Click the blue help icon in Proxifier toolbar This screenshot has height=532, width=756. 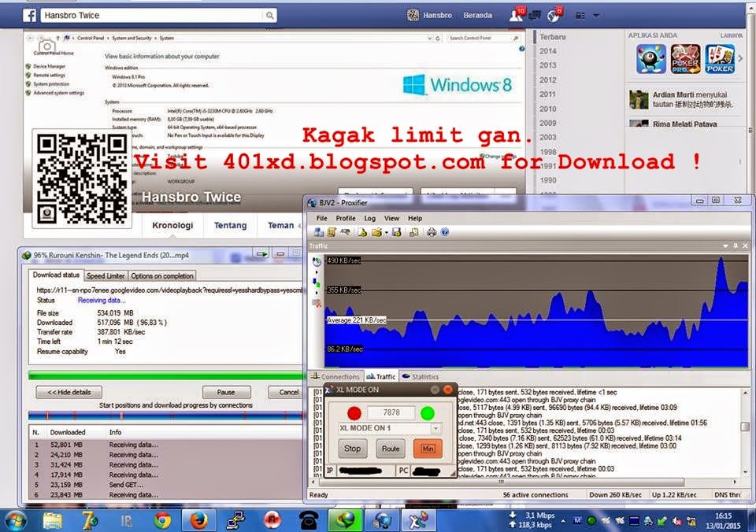[444, 232]
